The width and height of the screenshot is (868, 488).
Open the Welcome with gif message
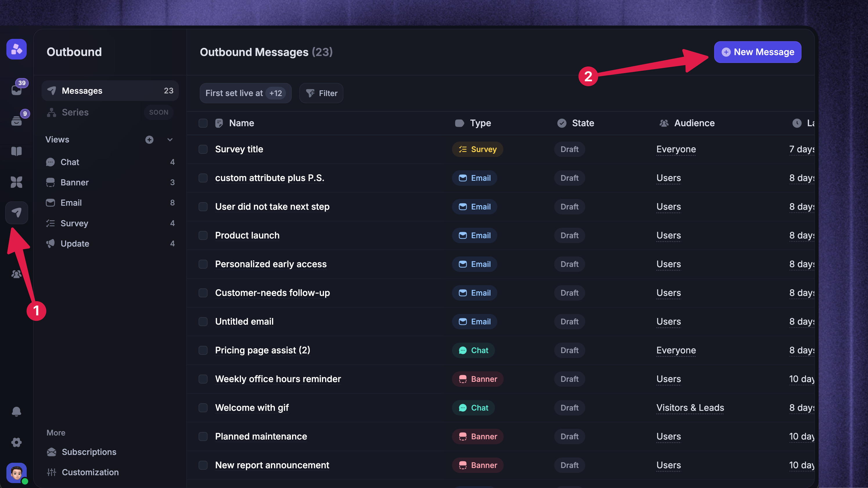tap(252, 408)
